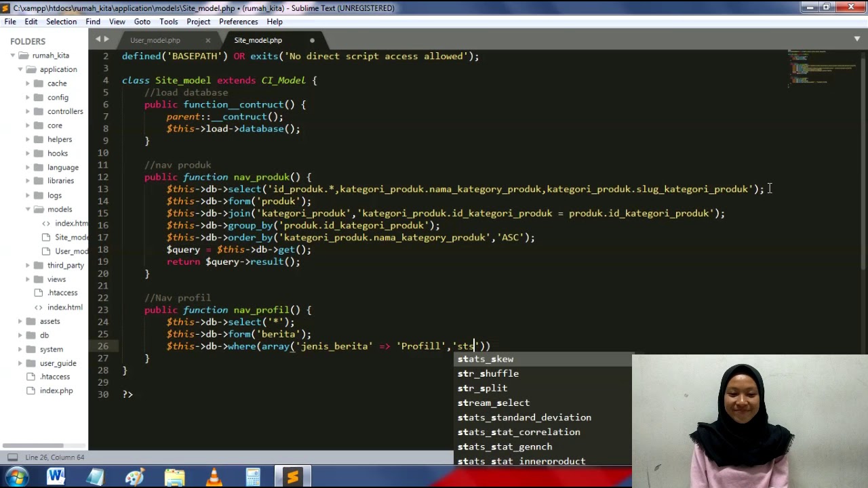
Task: Open the Goto menu
Action: click(x=142, y=22)
